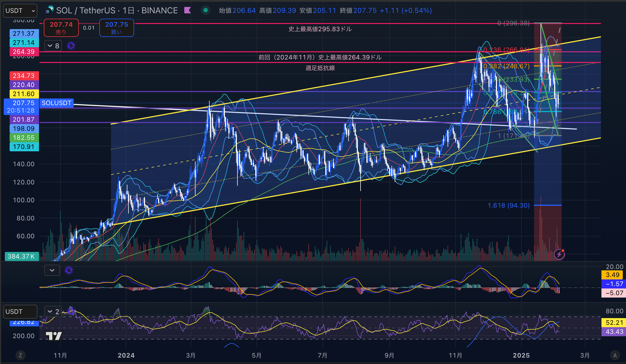
Task: Click the 182.55 green price label
Action: (x=24, y=138)
